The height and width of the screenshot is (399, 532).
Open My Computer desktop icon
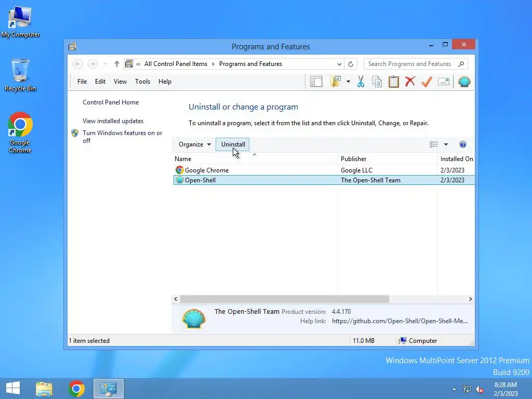(x=20, y=22)
